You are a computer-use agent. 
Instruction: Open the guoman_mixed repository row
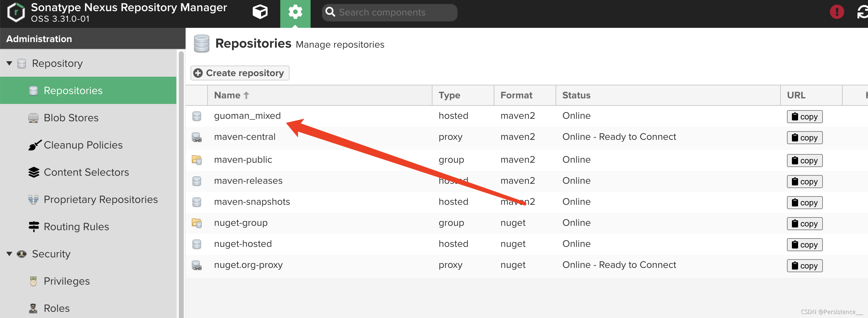point(527,116)
